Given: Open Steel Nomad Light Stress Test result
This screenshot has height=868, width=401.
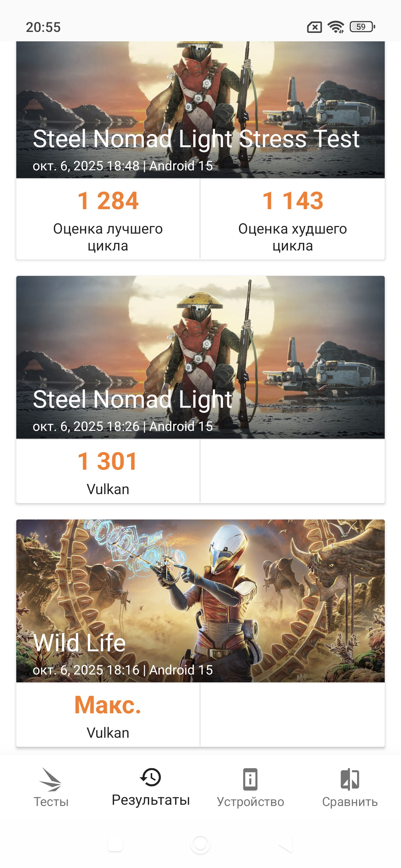Looking at the screenshot, I should 200,110.
